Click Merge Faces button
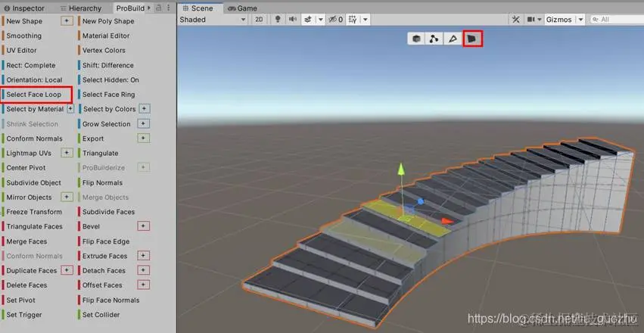Screen dimensions: 644x333 (26, 241)
